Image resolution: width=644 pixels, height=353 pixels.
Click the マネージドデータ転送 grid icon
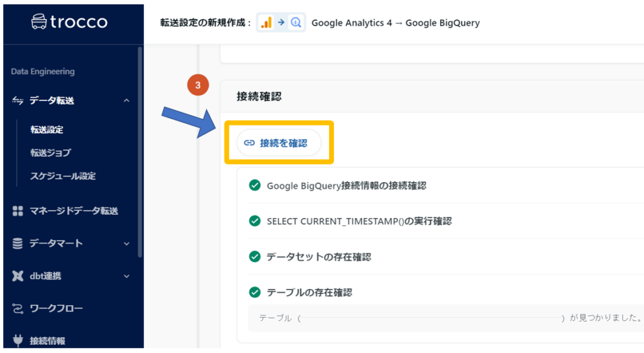18,211
